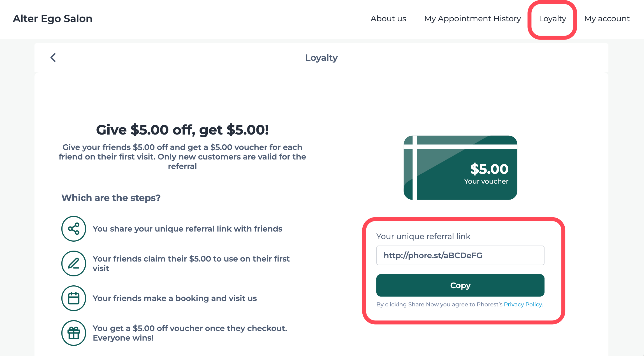Screen dimensions: 644x356
Task: Open My Appointment History
Action: click(x=472, y=19)
